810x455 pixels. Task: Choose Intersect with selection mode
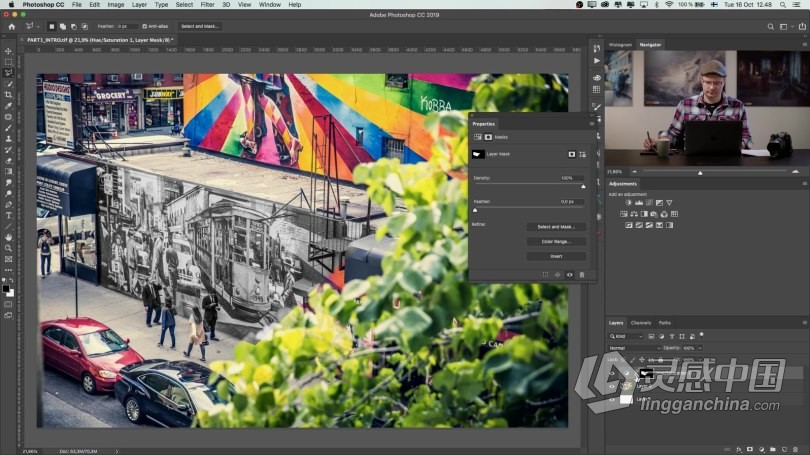point(85,26)
